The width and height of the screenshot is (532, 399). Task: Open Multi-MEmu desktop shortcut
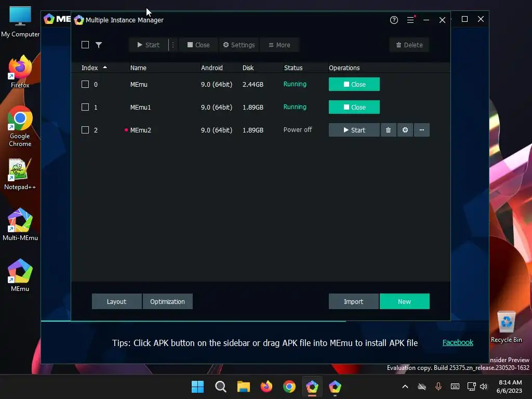20,224
